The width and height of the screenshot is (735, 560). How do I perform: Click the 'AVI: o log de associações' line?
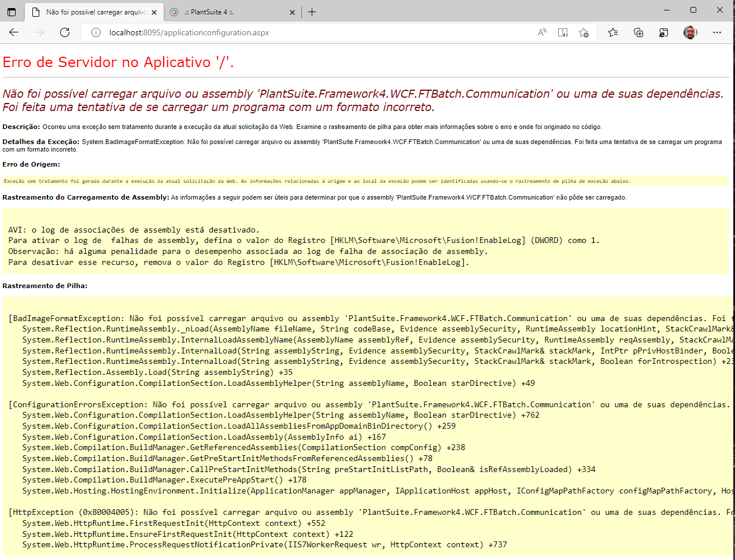click(134, 230)
